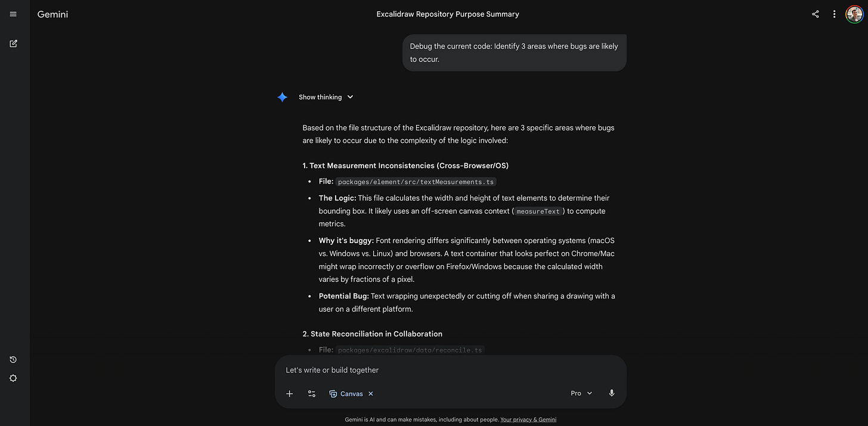
Task: Open the Gemini sparkle icon beside the response
Action: coord(282,97)
